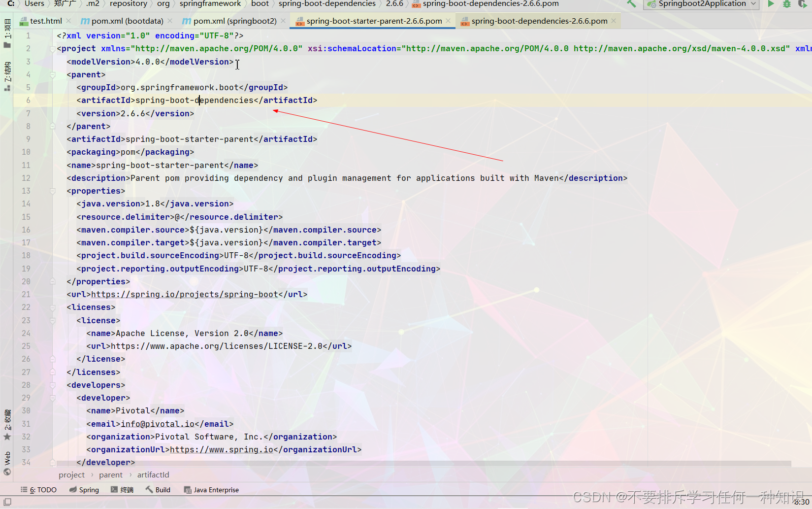
Task: Collapse the parent tag fold on line 4
Action: click(x=53, y=75)
